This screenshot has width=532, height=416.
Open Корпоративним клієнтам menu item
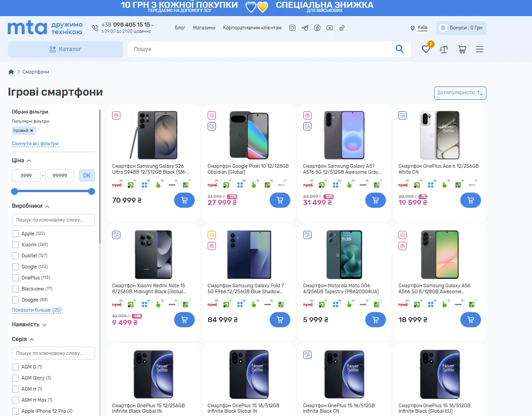(252, 28)
